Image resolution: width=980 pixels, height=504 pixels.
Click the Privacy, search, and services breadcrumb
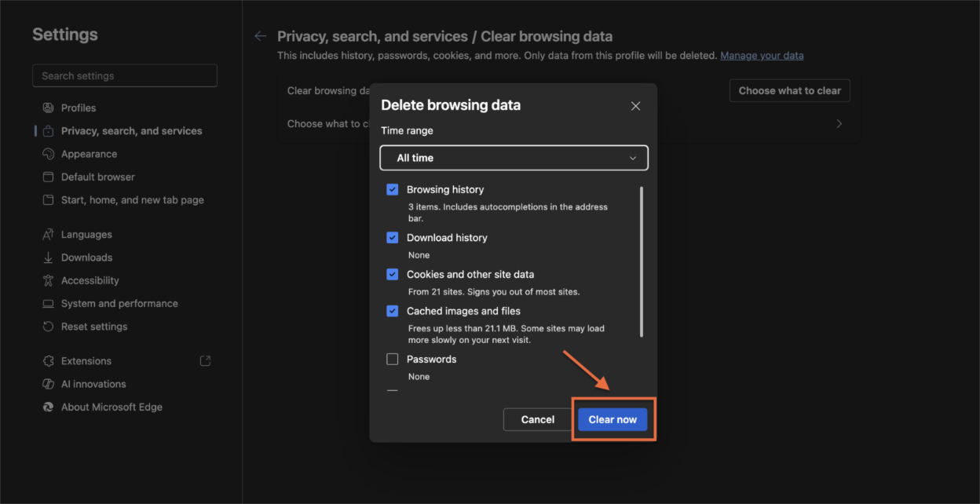point(372,36)
